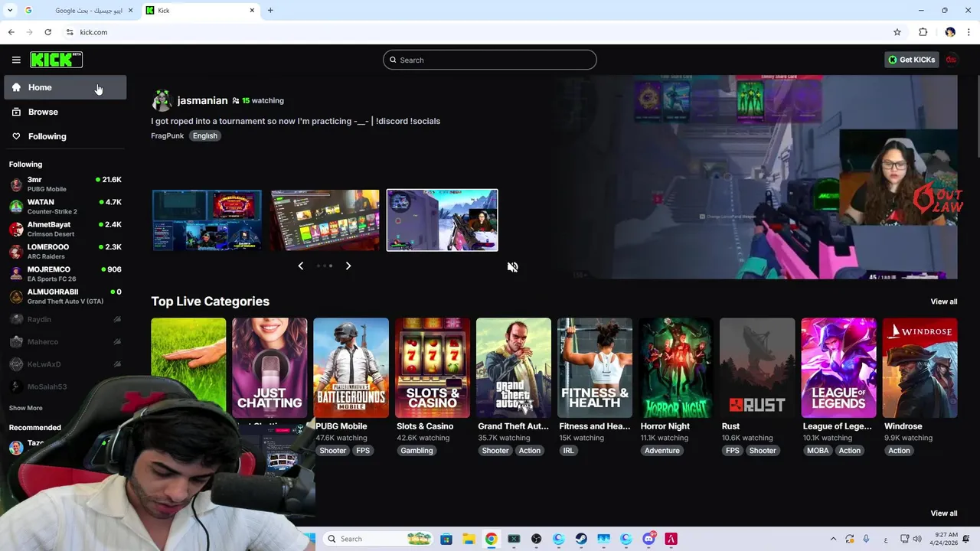Go to Browse in sidebar
Image resolution: width=980 pixels, height=551 pixels.
[65, 112]
